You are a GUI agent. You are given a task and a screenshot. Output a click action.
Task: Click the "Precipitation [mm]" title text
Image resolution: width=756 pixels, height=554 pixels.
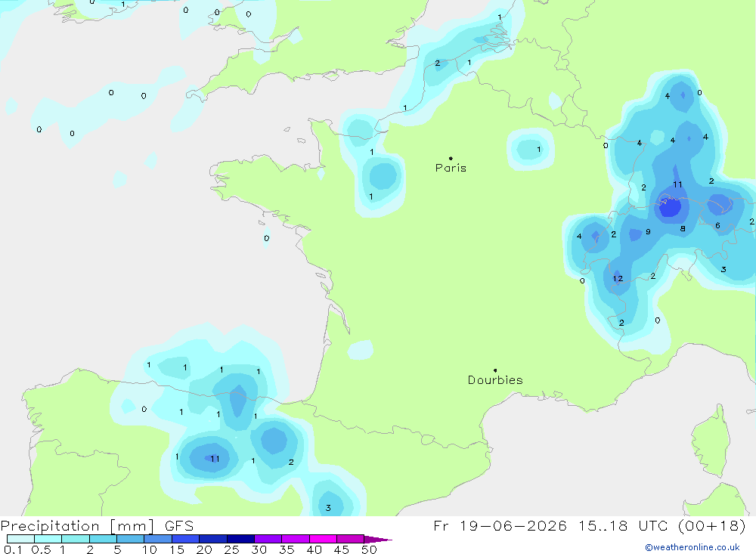pyautogui.click(x=77, y=526)
